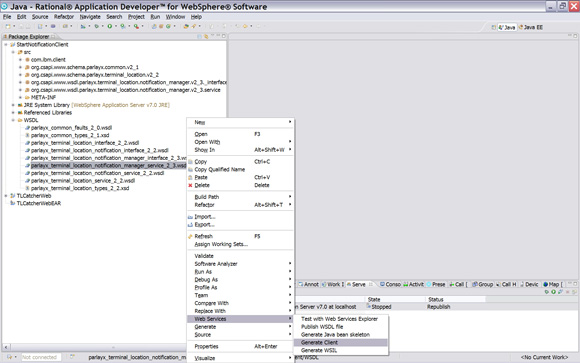
Task: Click the Package Explorer tab icon
Action: 5,37
